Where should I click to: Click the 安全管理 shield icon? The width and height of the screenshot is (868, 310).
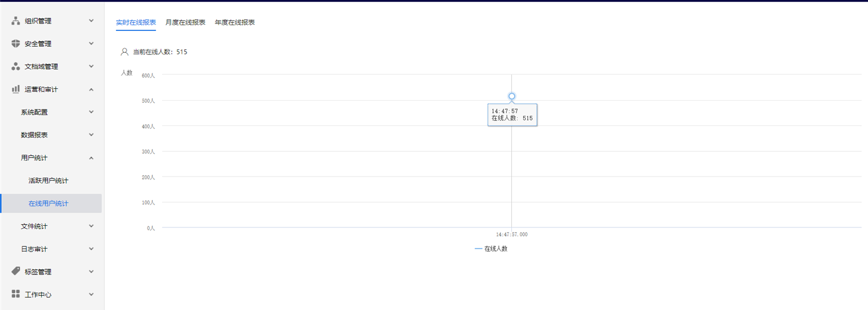tap(15, 44)
